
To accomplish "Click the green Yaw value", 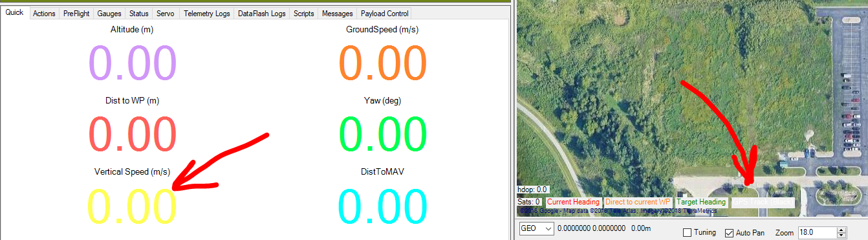I will (383, 134).
